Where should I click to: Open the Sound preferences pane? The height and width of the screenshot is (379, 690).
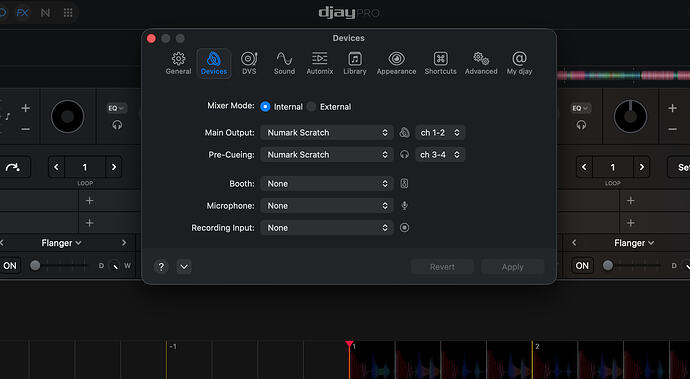284,63
